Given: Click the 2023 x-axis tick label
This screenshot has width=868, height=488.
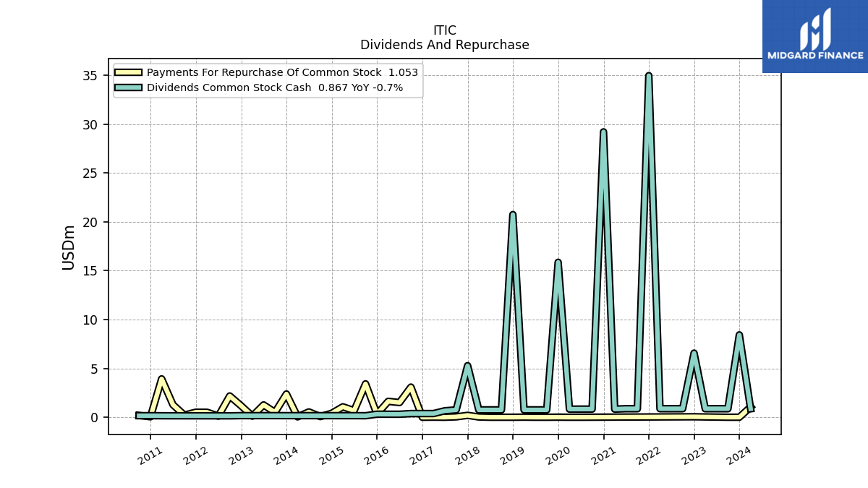Looking at the screenshot, I should [694, 455].
